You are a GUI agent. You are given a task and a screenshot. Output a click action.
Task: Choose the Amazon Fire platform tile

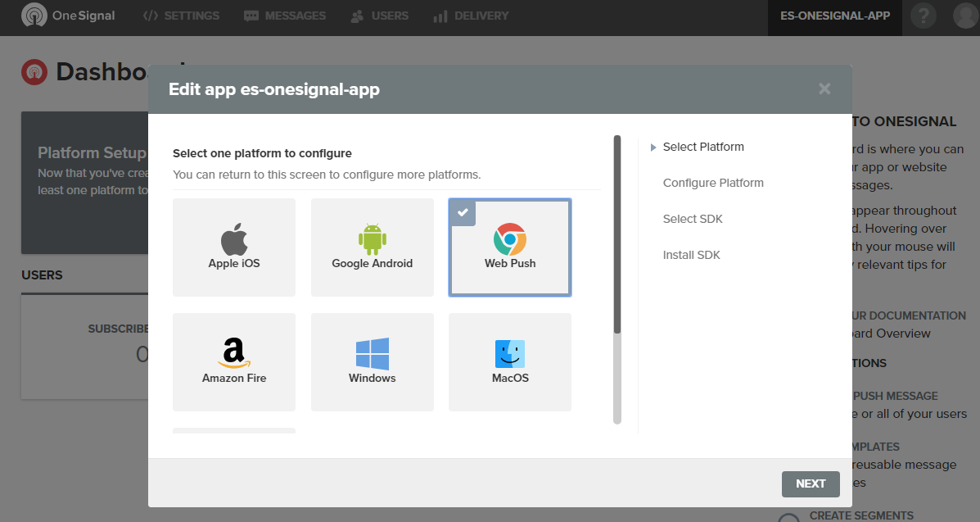pyautogui.click(x=234, y=361)
